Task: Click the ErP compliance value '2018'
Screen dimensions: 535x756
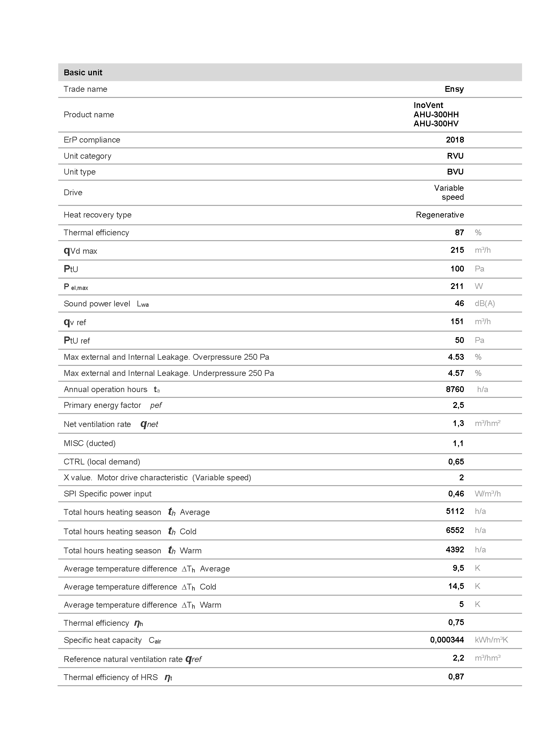Action: [454, 140]
